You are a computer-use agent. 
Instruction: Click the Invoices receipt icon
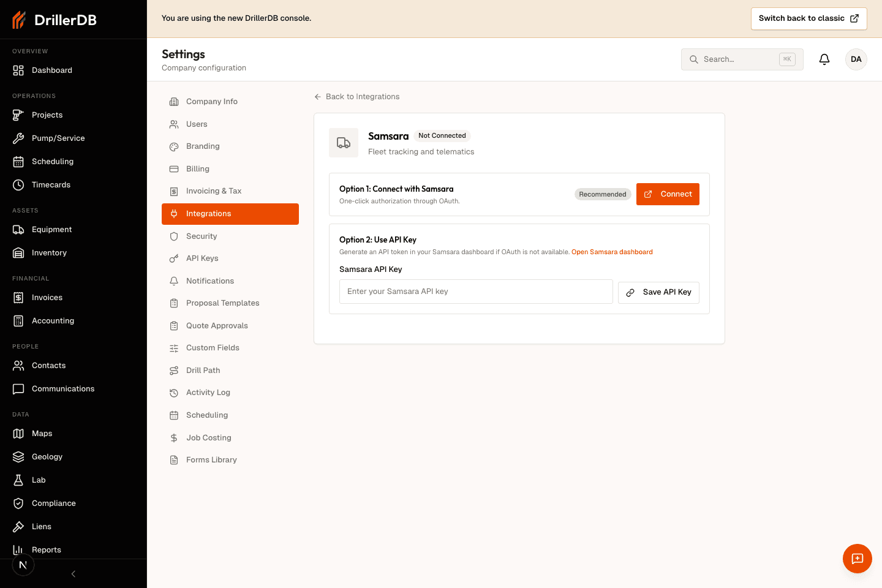point(18,298)
